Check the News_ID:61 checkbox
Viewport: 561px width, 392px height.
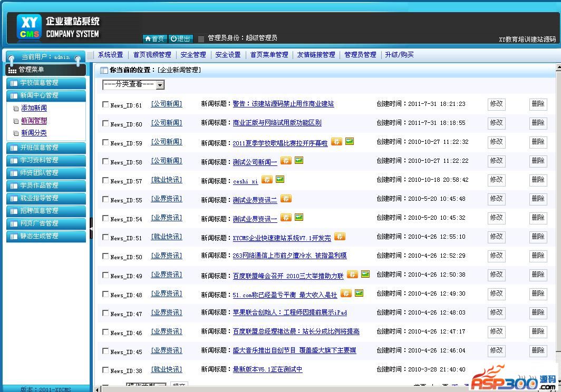[x=105, y=104]
